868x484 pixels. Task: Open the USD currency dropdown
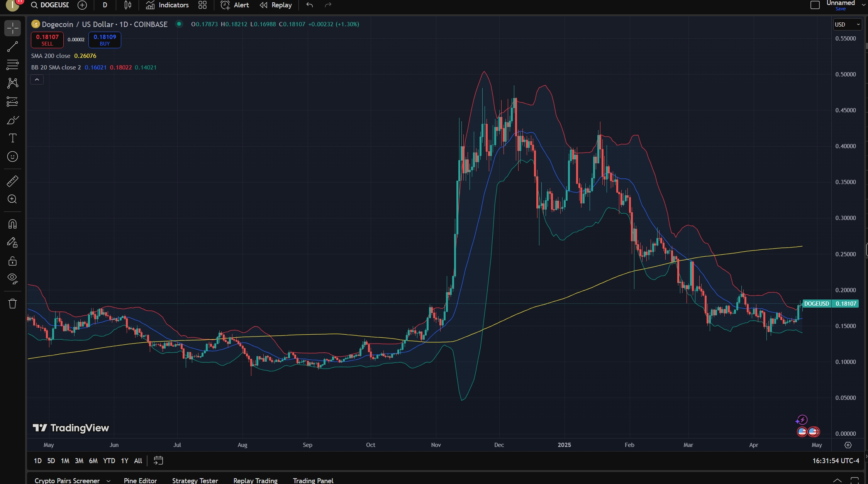coord(847,24)
